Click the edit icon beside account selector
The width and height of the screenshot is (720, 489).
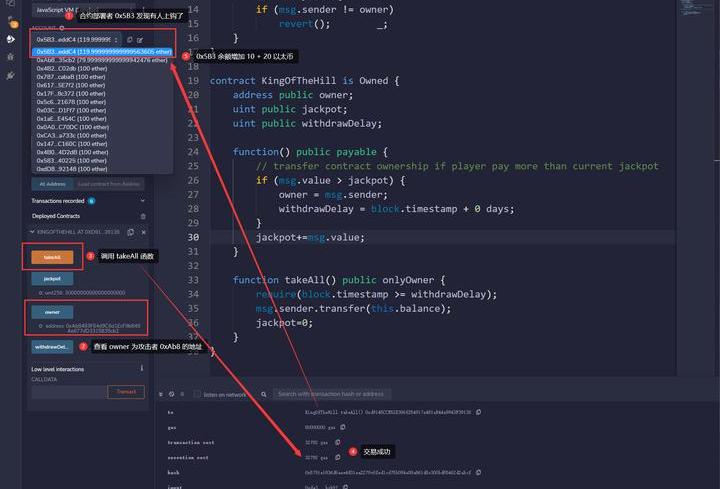tap(140, 39)
